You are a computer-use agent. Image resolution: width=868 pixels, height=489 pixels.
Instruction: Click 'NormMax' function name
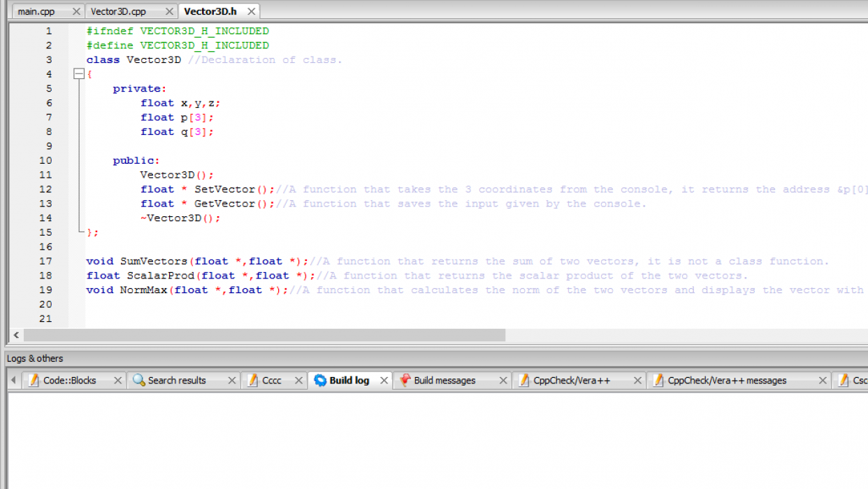pos(143,290)
